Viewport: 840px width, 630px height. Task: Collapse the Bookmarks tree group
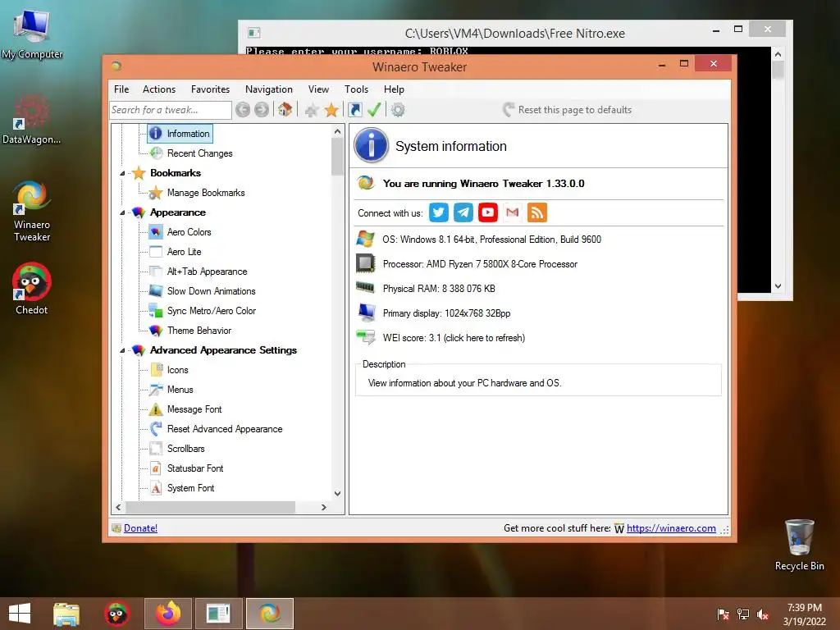tap(122, 173)
